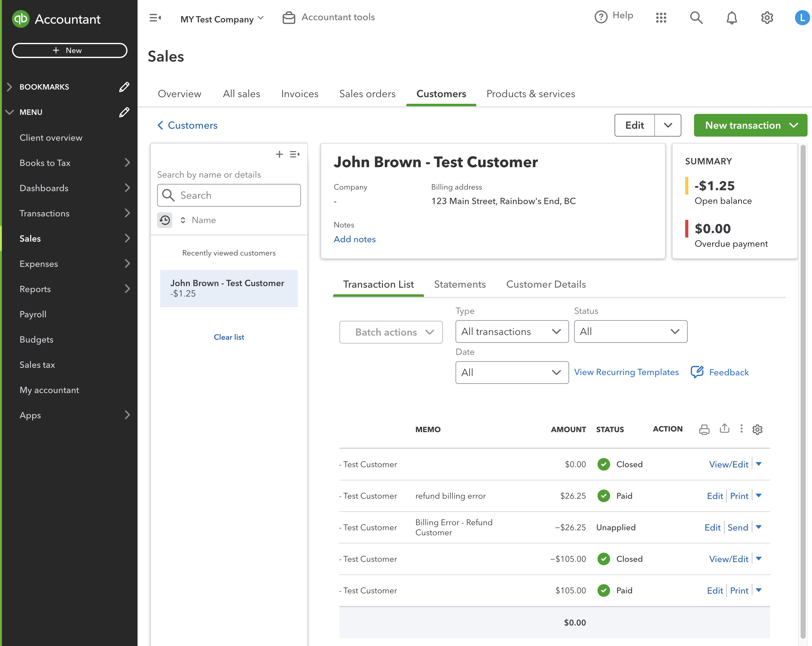This screenshot has height=646, width=812.
Task: Switch to Statements tab
Action: (460, 285)
